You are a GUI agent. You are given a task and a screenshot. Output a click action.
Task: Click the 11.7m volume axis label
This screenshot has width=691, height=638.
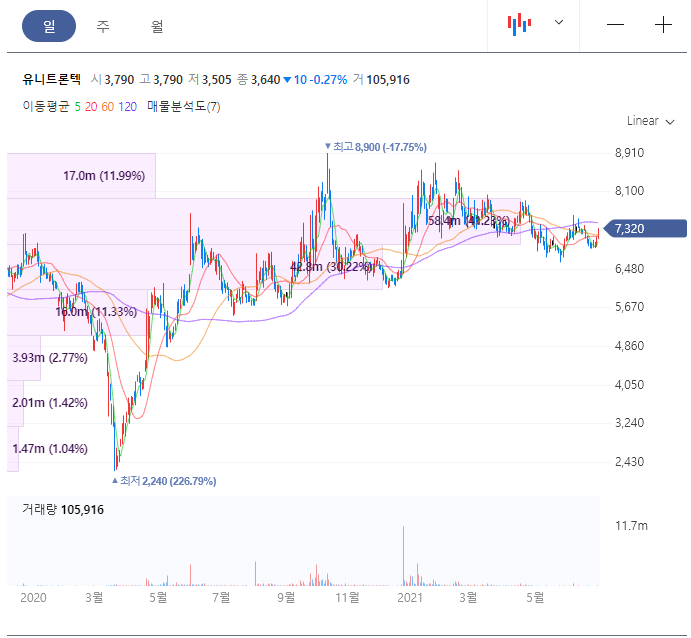[632, 526]
